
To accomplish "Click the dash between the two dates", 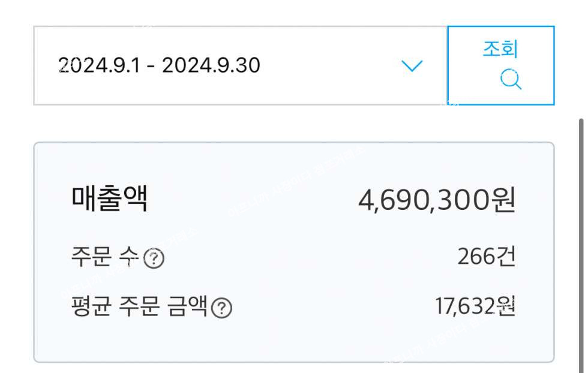I will click(151, 67).
